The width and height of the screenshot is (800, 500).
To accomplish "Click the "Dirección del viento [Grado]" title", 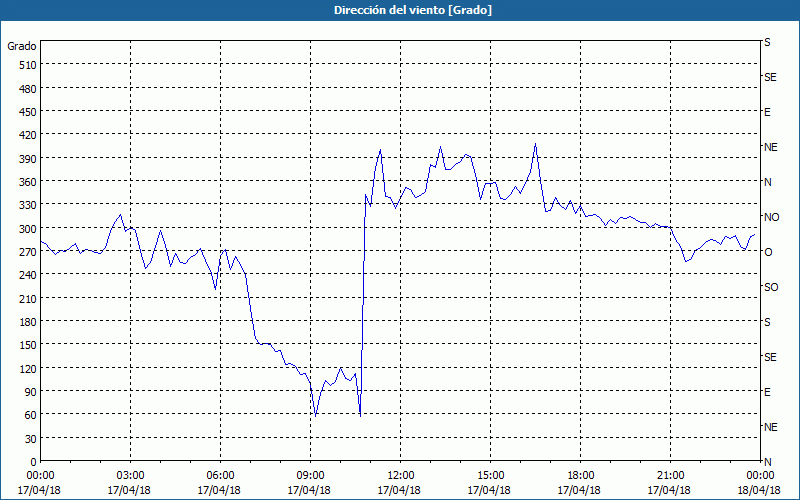I will click(x=413, y=10).
